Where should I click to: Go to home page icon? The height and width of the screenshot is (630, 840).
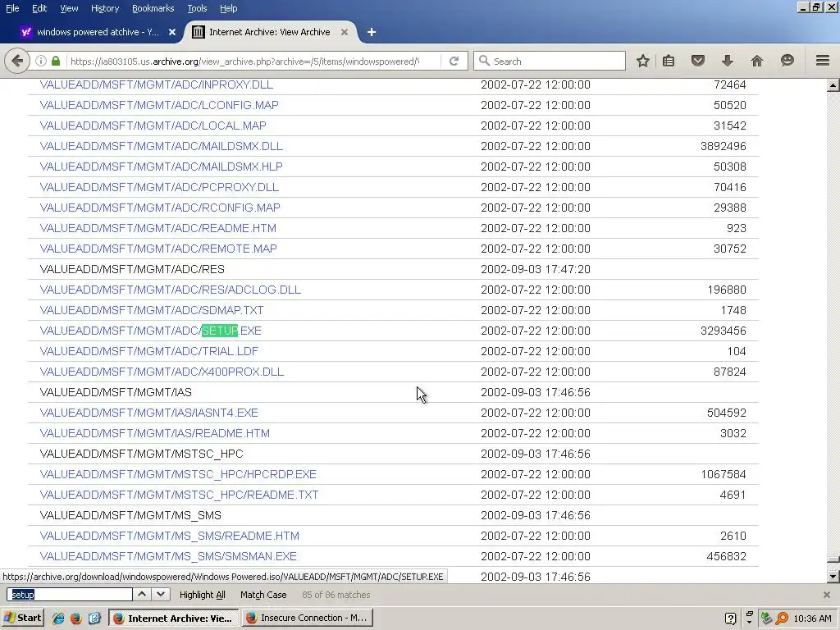click(x=756, y=61)
